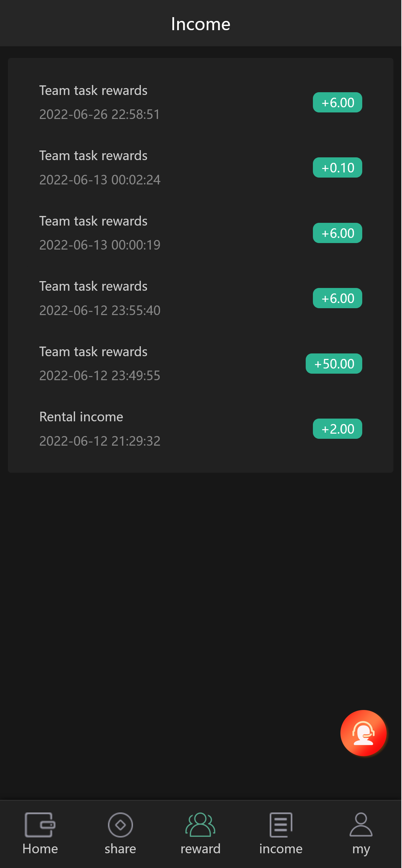Open the red customer support headset
The image size is (402, 868).
[x=363, y=733]
